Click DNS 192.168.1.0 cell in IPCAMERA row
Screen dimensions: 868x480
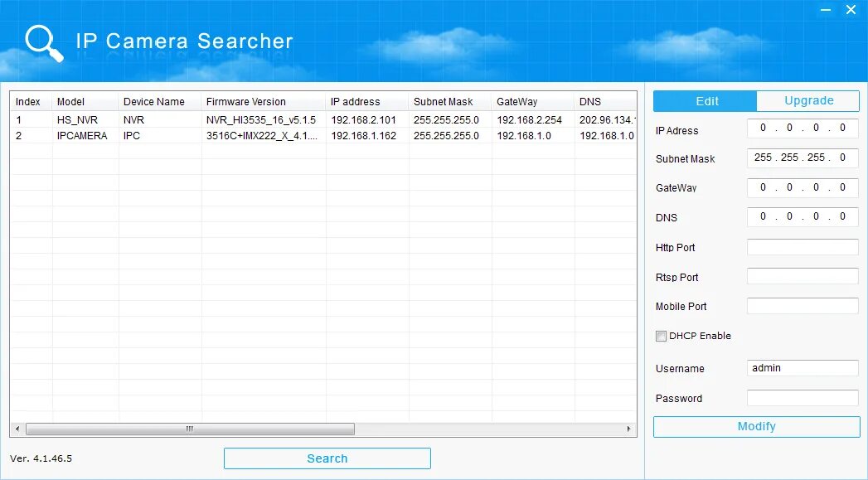[607, 136]
